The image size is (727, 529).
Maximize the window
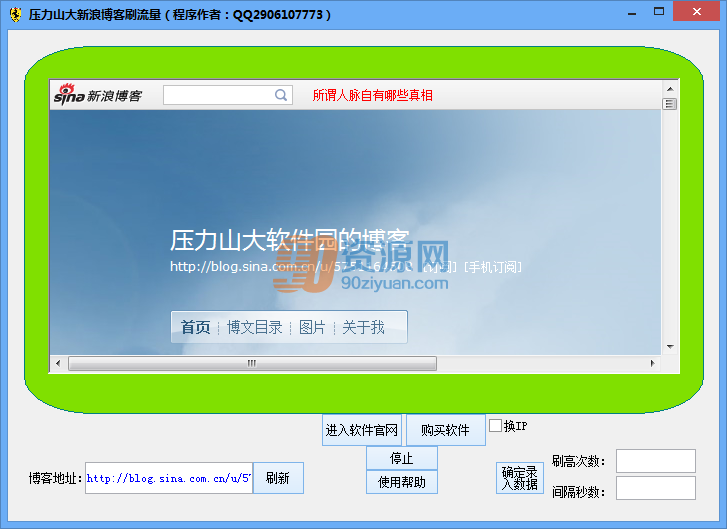[659, 12]
